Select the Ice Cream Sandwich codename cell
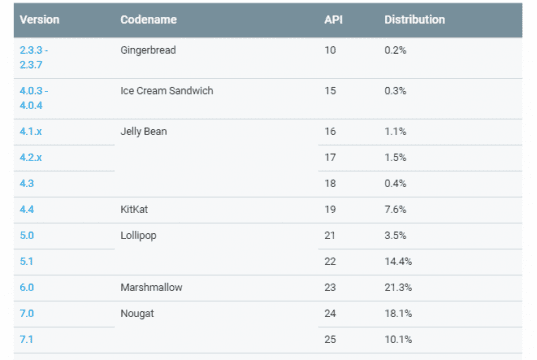This screenshot has height=360, width=537. [167, 91]
